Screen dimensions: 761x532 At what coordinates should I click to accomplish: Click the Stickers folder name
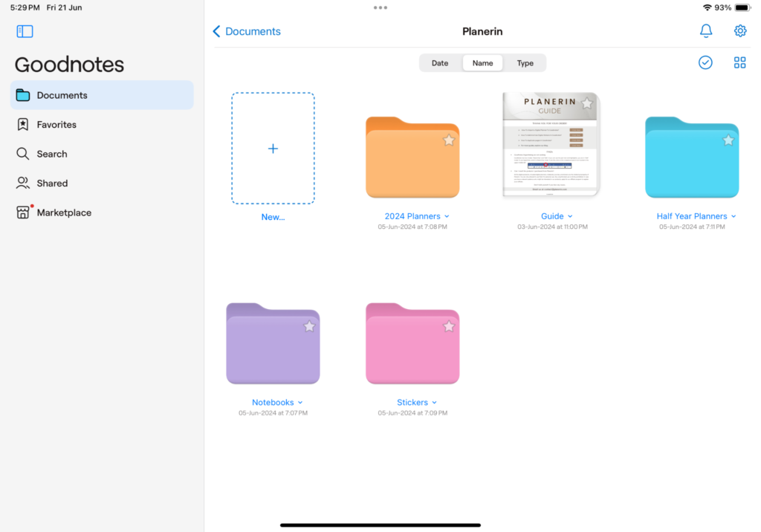pyautogui.click(x=412, y=403)
